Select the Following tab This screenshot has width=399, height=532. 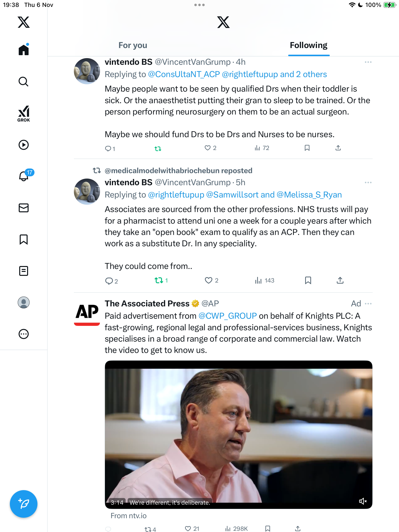308,45
